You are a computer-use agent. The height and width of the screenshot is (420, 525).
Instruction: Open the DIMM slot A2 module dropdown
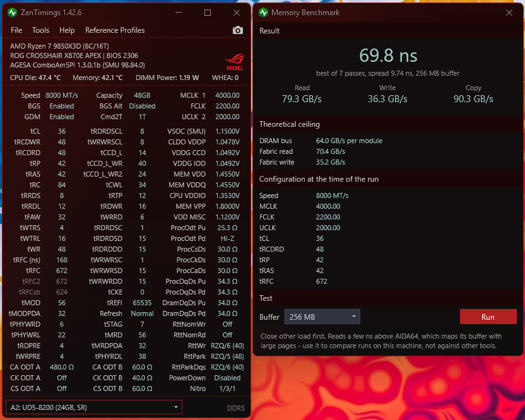pos(94,407)
